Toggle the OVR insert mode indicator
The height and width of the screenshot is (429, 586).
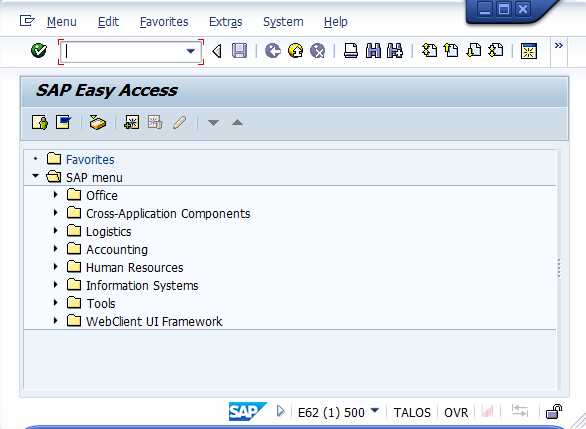[456, 413]
